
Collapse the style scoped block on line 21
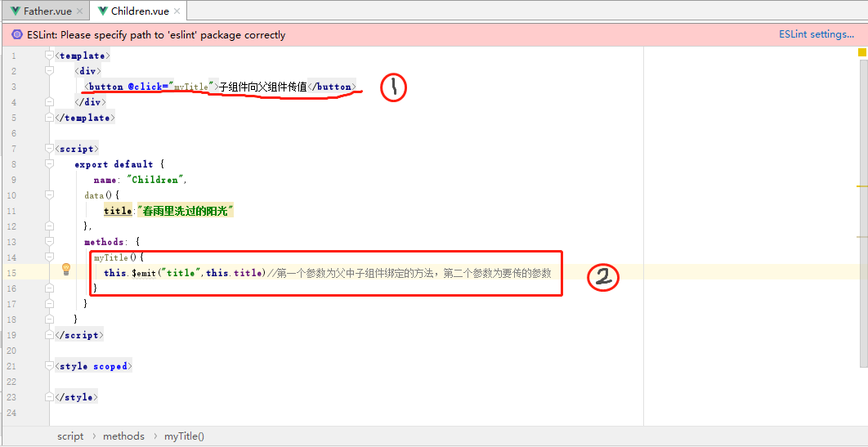(x=49, y=365)
